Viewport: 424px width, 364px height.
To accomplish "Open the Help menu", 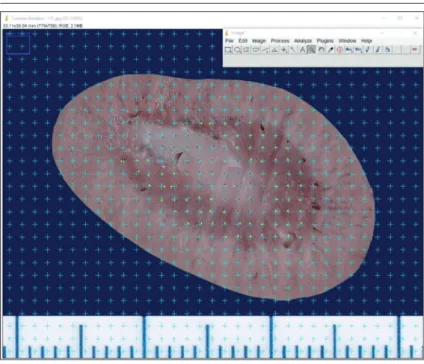I will pyautogui.click(x=366, y=41).
